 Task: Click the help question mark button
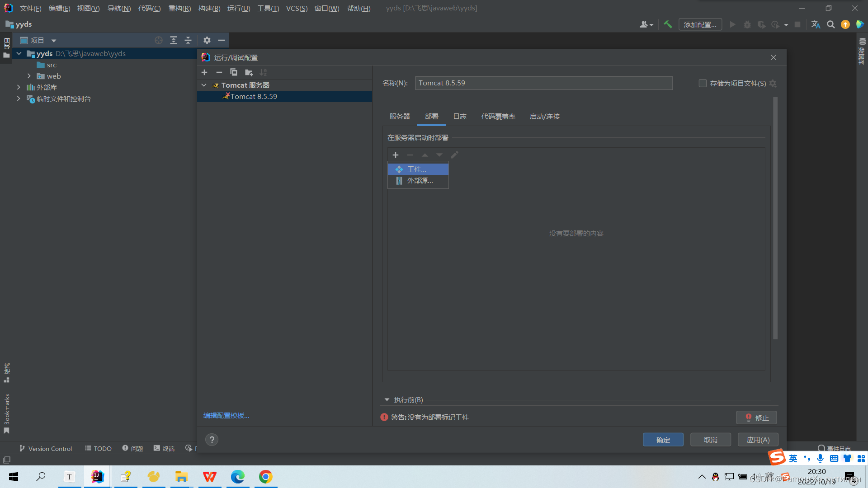(212, 440)
